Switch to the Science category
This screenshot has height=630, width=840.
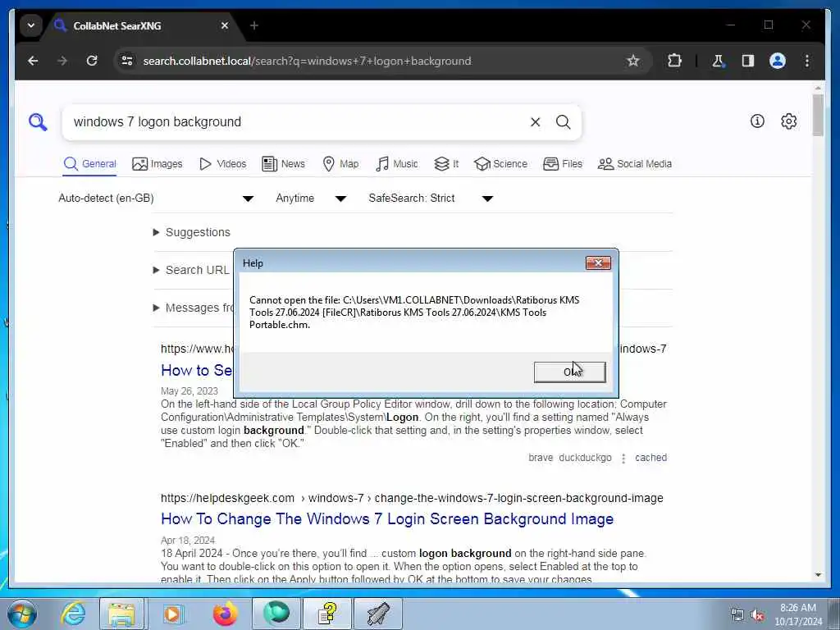(x=501, y=164)
